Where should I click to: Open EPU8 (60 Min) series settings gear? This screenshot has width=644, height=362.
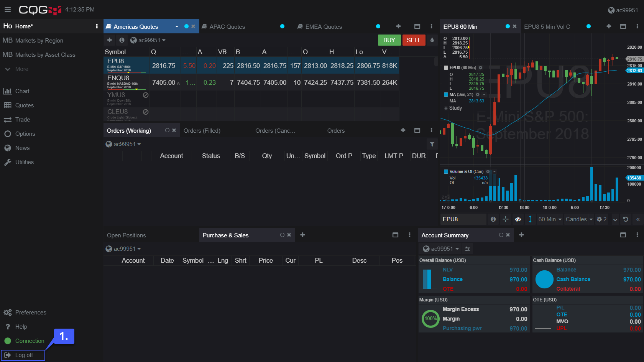click(x=480, y=67)
